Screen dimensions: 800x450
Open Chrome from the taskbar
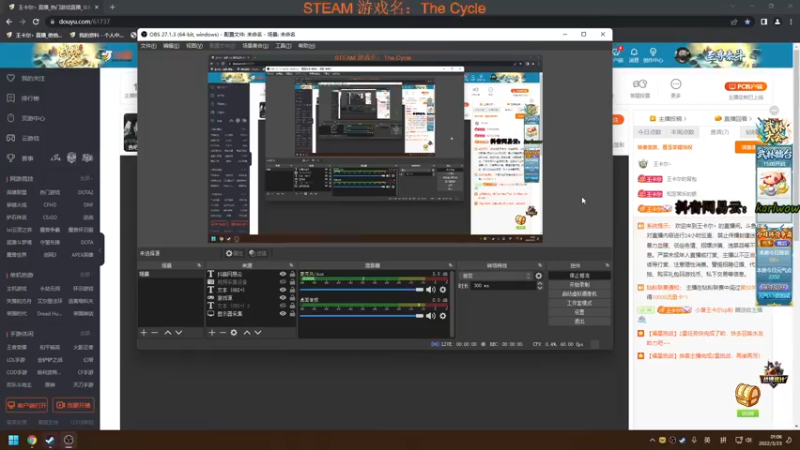coord(32,440)
